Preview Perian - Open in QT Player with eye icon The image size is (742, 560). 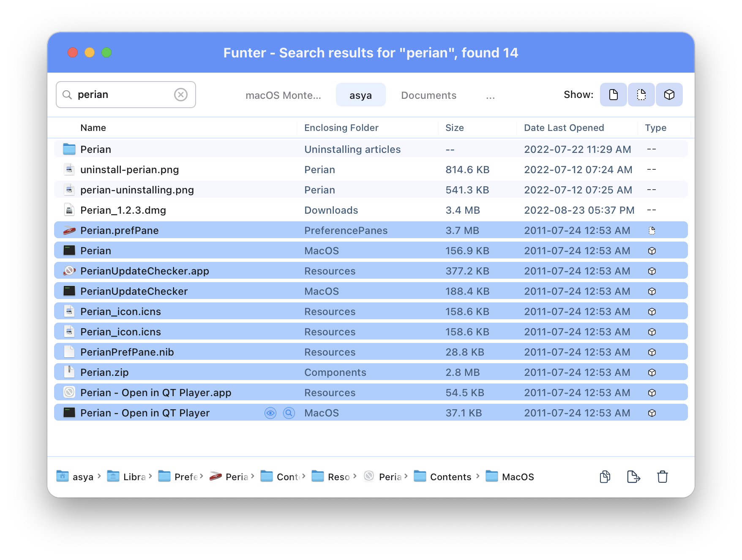(x=270, y=413)
